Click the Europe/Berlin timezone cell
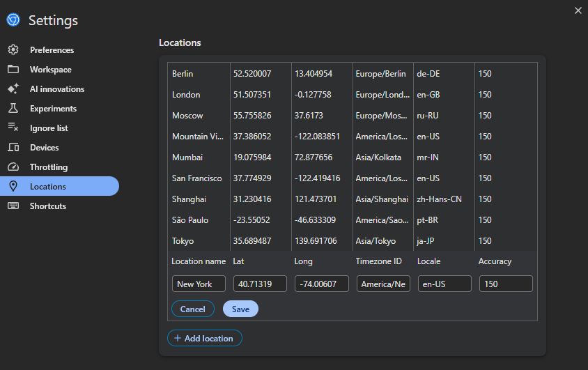 pos(380,73)
